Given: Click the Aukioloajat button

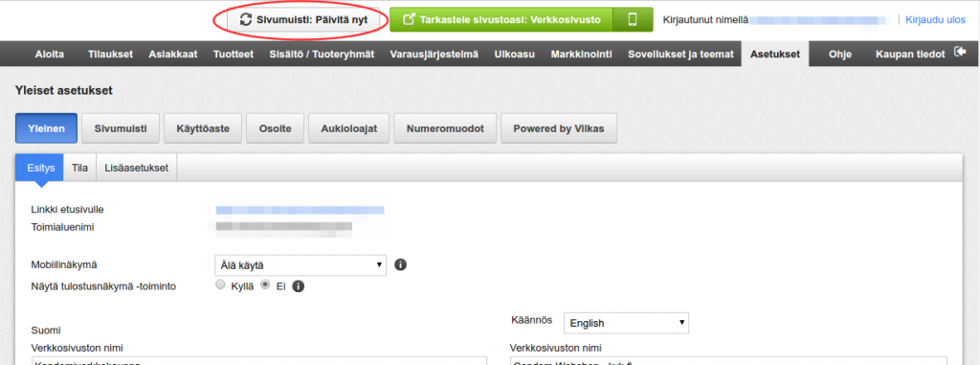Looking at the screenshot, I should tap(348, 128).
